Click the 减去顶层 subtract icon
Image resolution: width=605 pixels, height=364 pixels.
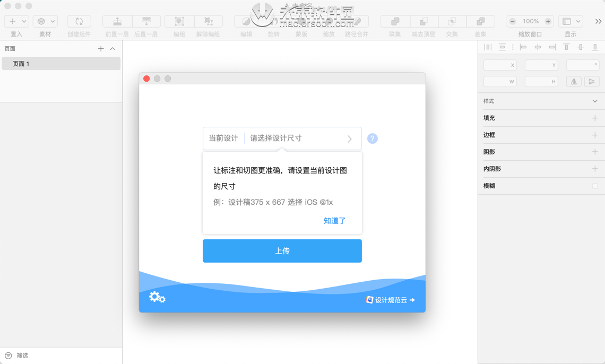coord(423,22)
